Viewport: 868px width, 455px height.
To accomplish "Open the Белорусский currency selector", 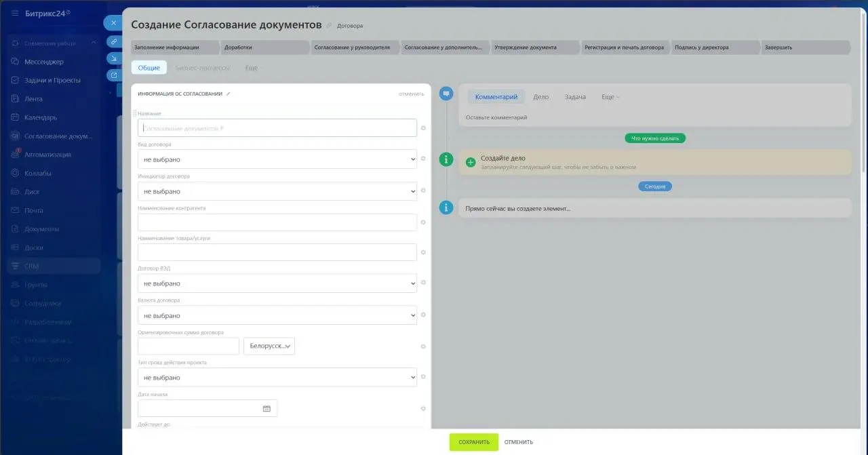I will 269,347.
